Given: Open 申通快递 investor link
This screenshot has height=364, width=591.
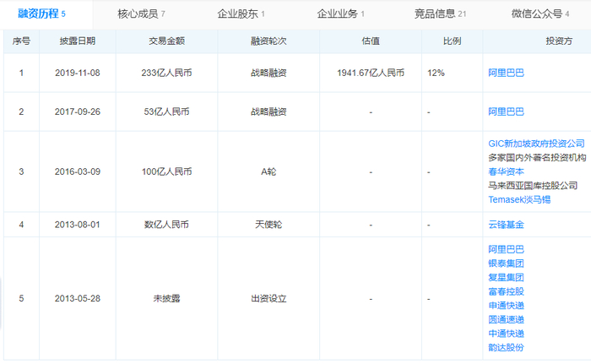Looking at the screenshot, I should (506, 306).
